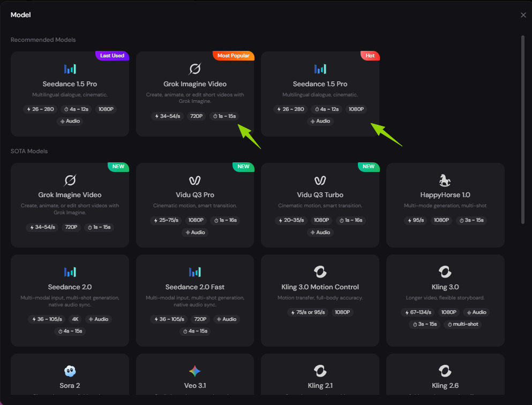Screen dimensions: 532x405
Task: Click the Seedance 2.0 Fast logo icon
Action: click(x=195, y=272)
